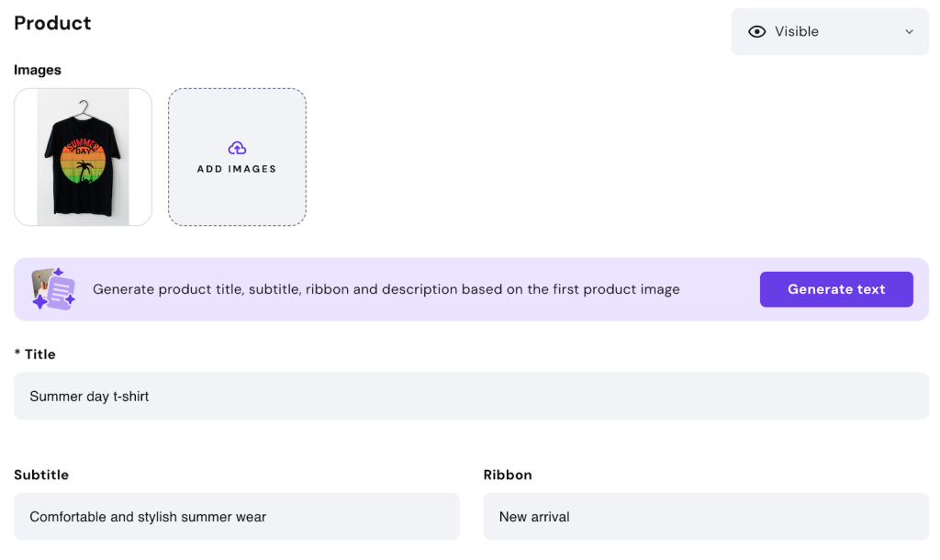Click the Subtitle field with summer wear text
The height and width of the screenshot is (560, 940).
pos(237,517)
